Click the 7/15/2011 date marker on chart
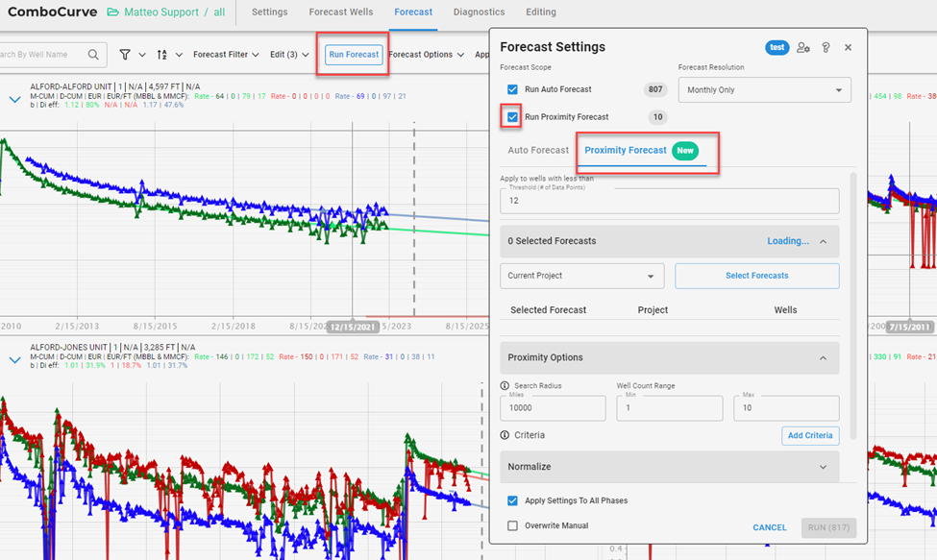Viewport: 937px width, 560px height. coord(910,328)
